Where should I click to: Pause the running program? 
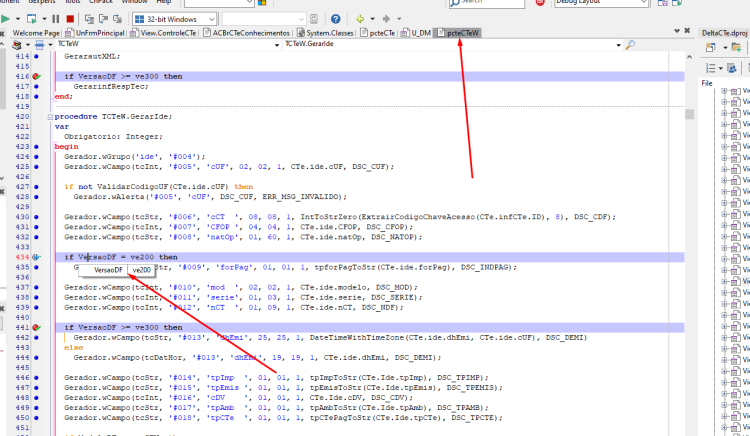click(55, 19)
